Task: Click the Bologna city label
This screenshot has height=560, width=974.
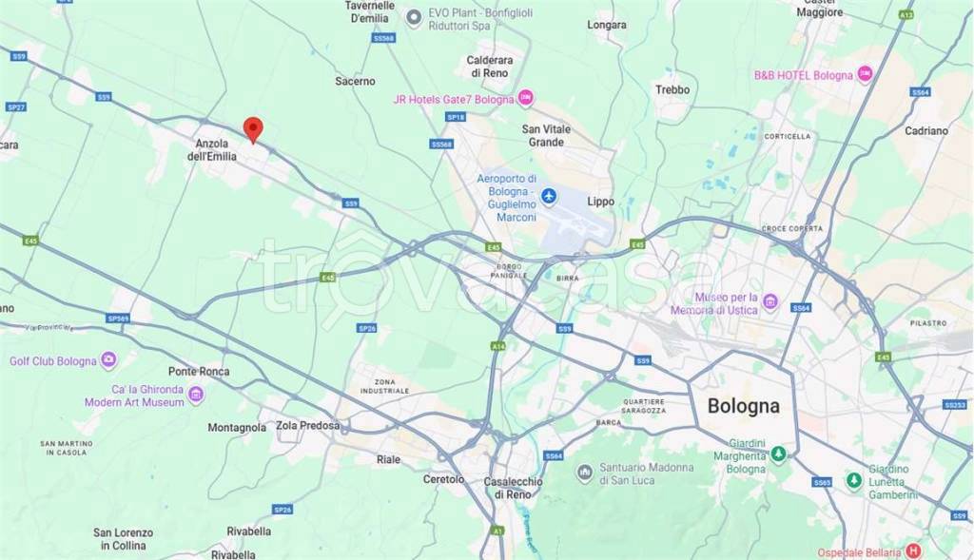Action: (x=744, y=406)
